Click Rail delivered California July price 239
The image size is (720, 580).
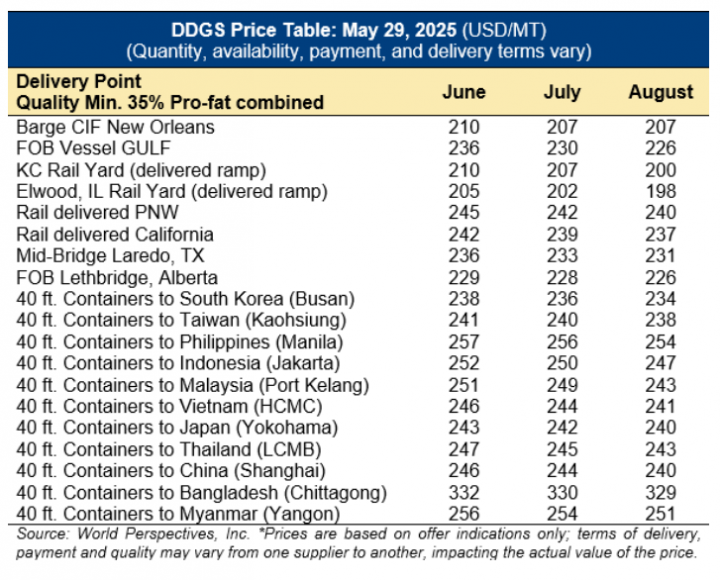(x=562, y=234)
